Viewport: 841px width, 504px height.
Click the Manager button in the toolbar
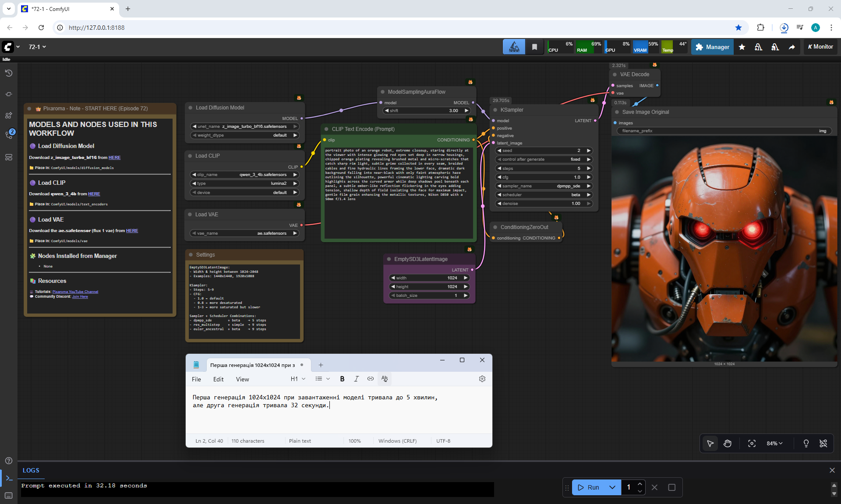tap(712, 47)
